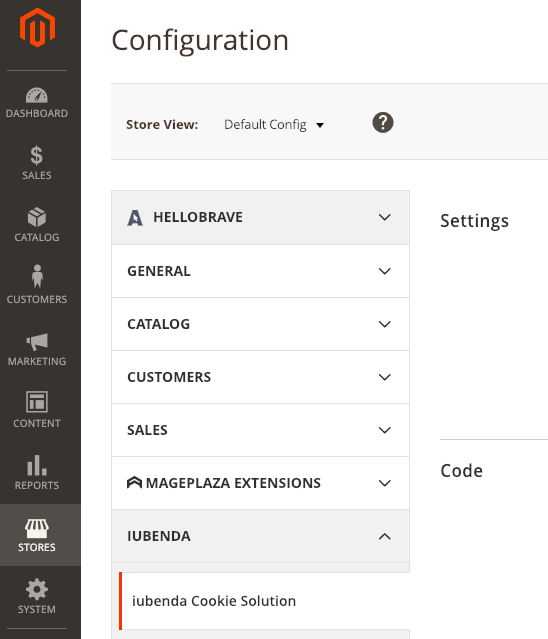Click the Mageplaza logo icon
The image size is (548, 639).
click(x=134, y=483)
